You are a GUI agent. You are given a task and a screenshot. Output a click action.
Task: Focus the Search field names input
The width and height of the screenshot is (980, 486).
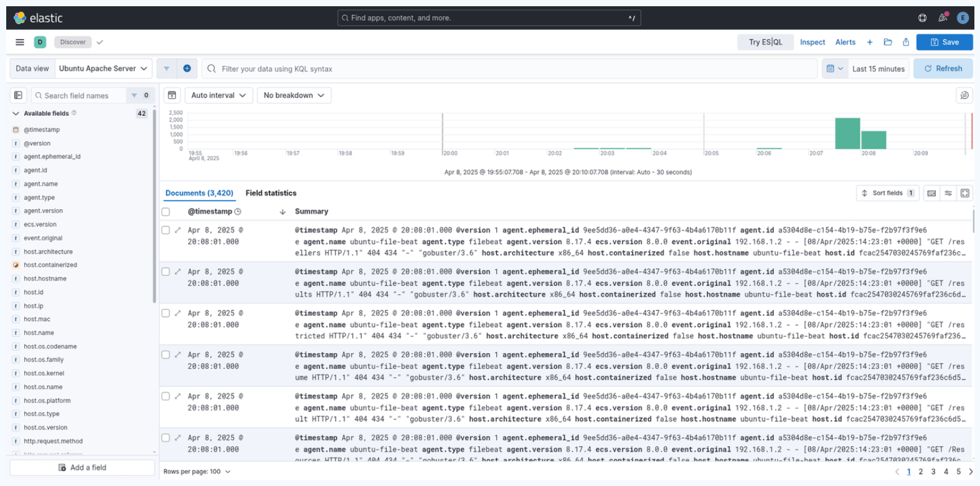point(78,95)
